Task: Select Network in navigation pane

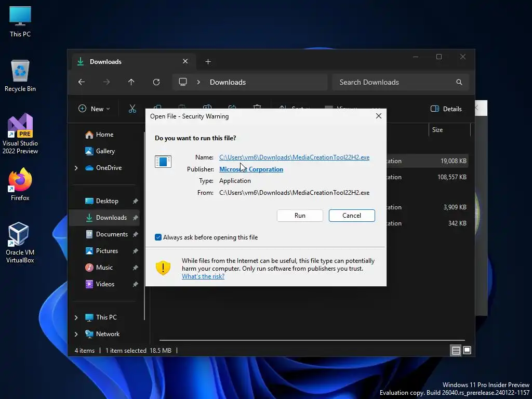Action: click(108, 334)
